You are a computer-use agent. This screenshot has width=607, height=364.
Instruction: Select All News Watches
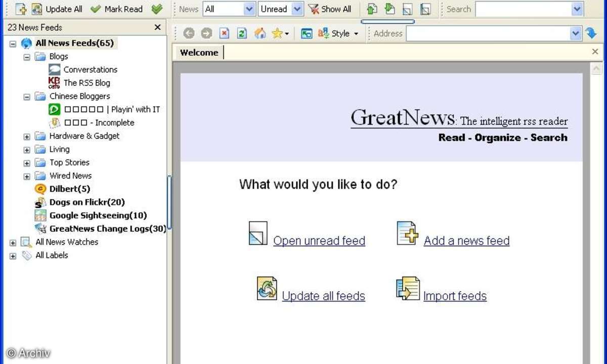click(x=67, y=242)
